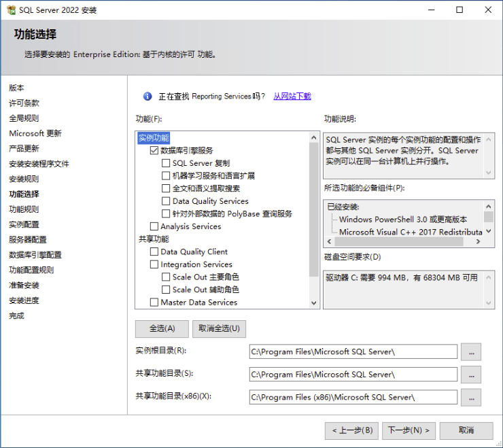This screenshot has width=503, height=448.
Task: Click the feature list vertical scrollbar thumb
Action: tap(314, 210)
